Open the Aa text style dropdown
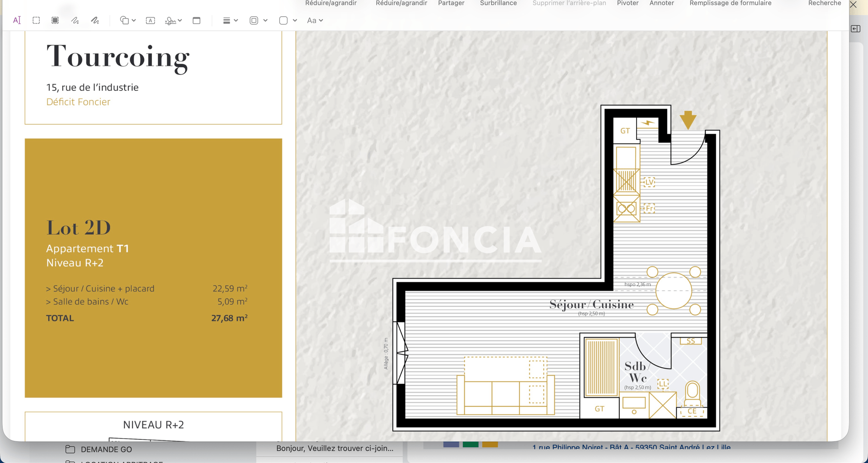Image resolution: width=868 pixels, height=463 pixels. [x=315, y=20]
